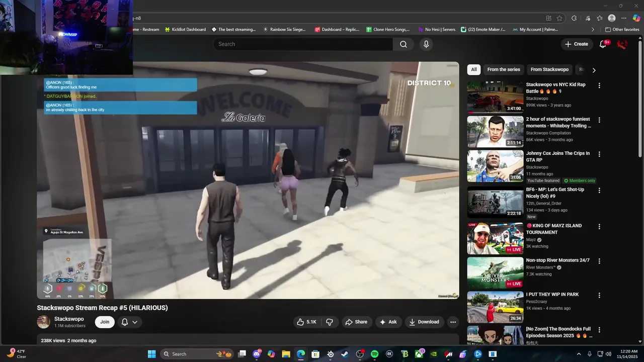Click the Windows taskbar search box
The image size is (644, 362).
click(x=198, y=354)
